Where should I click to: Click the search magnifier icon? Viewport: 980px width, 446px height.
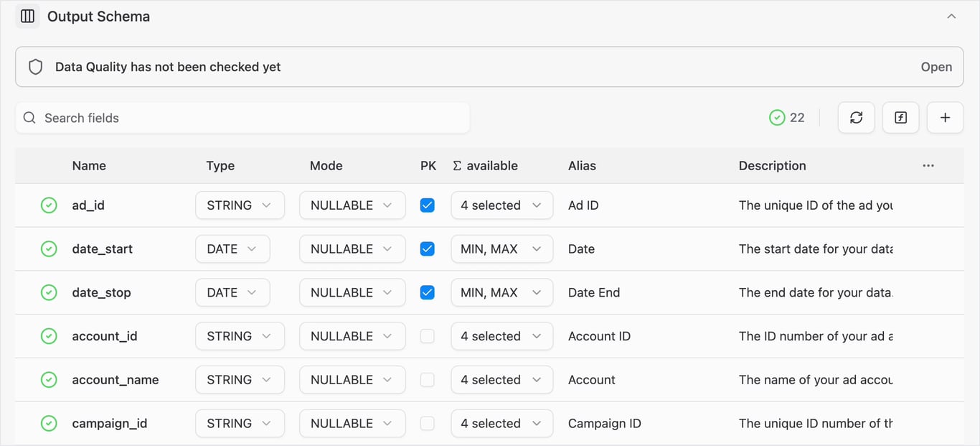point(29,118)
